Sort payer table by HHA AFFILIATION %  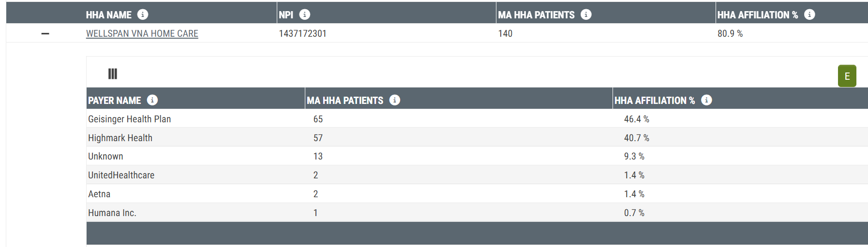tap(655, 101)
